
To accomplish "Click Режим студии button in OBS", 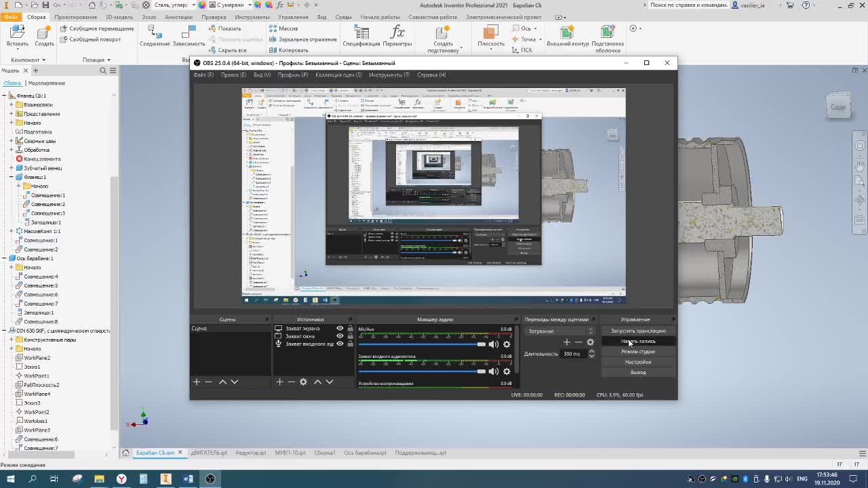I will pyautogui.click(x=638, y=352).
